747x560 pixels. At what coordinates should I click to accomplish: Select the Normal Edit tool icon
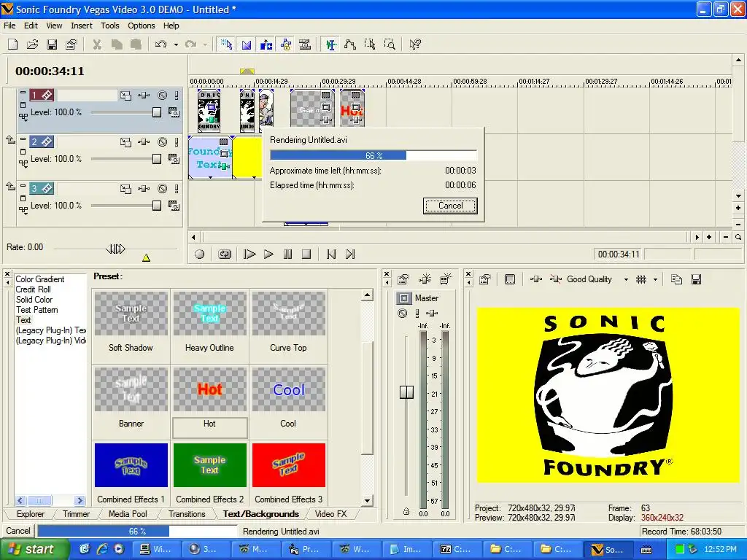(330, 44)
